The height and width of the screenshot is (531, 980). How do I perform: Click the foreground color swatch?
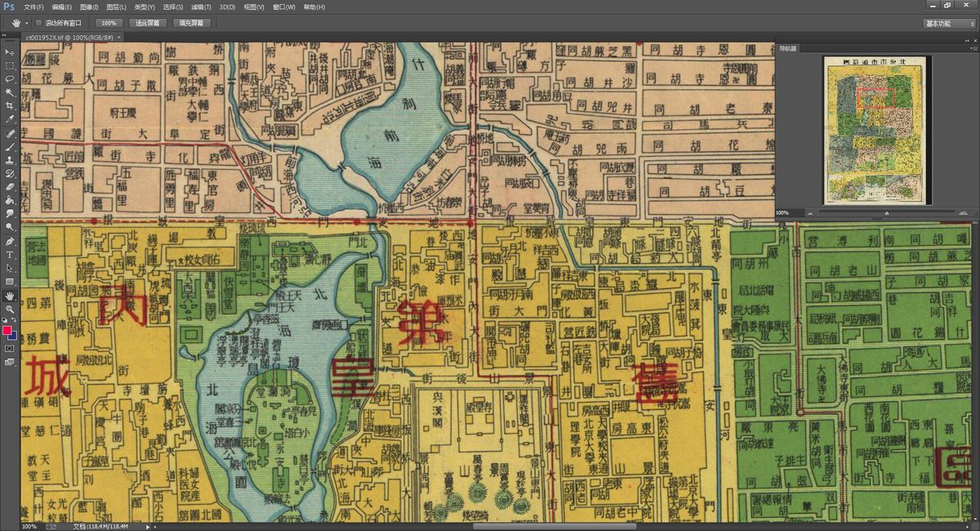tap(7, 329)
